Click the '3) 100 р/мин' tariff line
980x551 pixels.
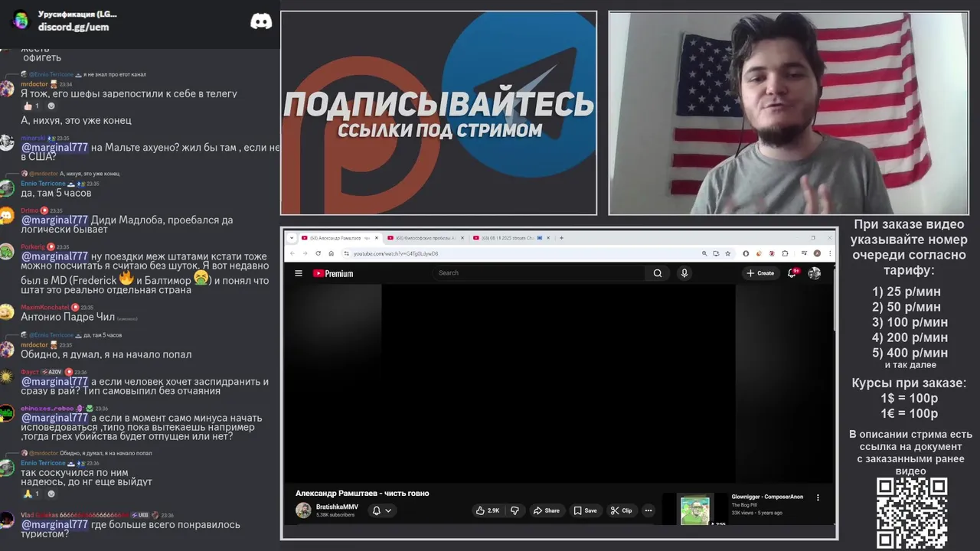click(x=910, y=322)
